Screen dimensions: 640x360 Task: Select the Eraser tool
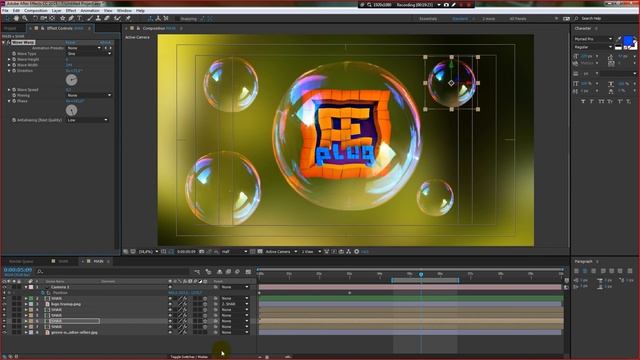click(107, 18)
